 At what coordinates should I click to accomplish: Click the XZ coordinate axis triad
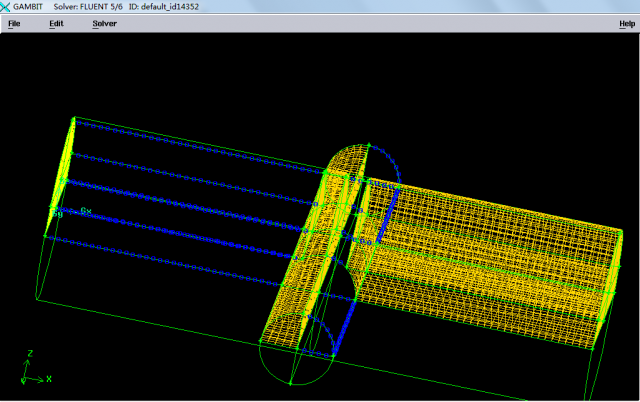[x=30, y=370]
